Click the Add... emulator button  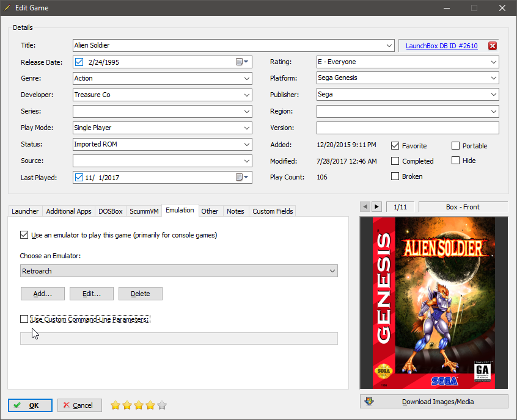point(43,294)
